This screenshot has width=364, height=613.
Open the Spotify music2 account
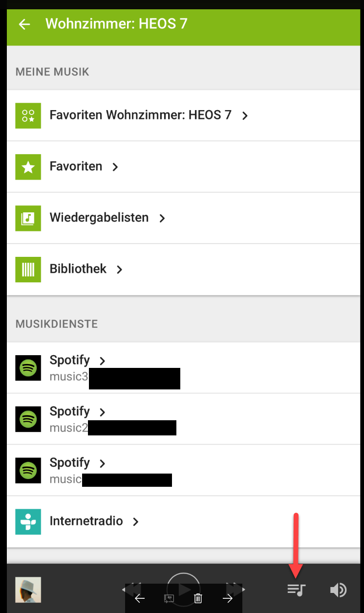(70, 412)
